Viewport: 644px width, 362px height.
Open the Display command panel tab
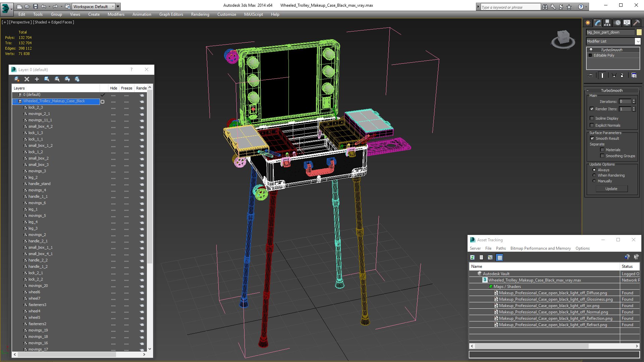(627, 23)
